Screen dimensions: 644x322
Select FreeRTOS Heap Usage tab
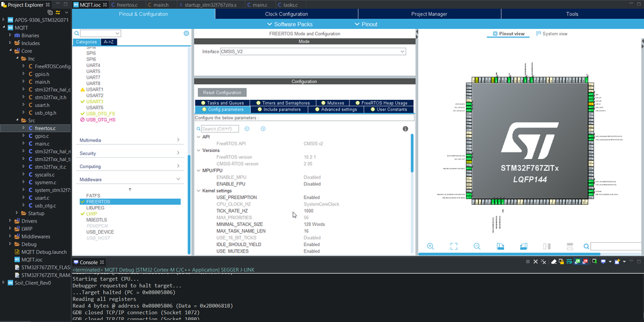381,103
